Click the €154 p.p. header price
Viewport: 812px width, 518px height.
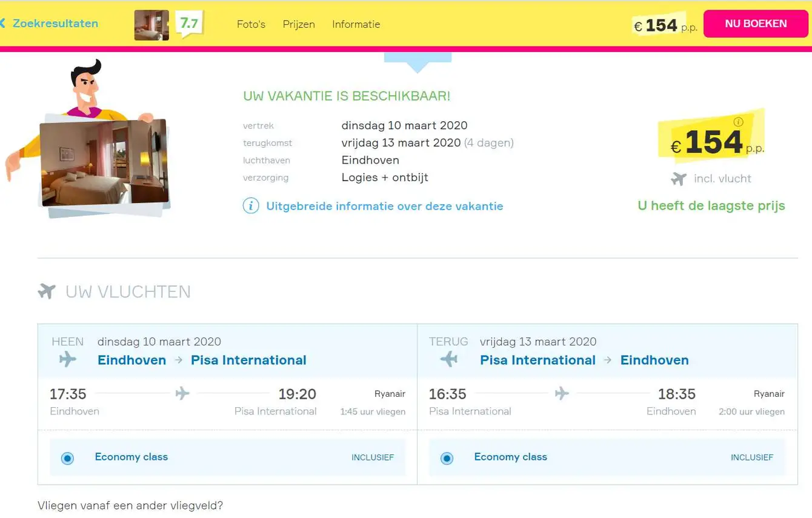pyautogui.click(x=665, y=25)
